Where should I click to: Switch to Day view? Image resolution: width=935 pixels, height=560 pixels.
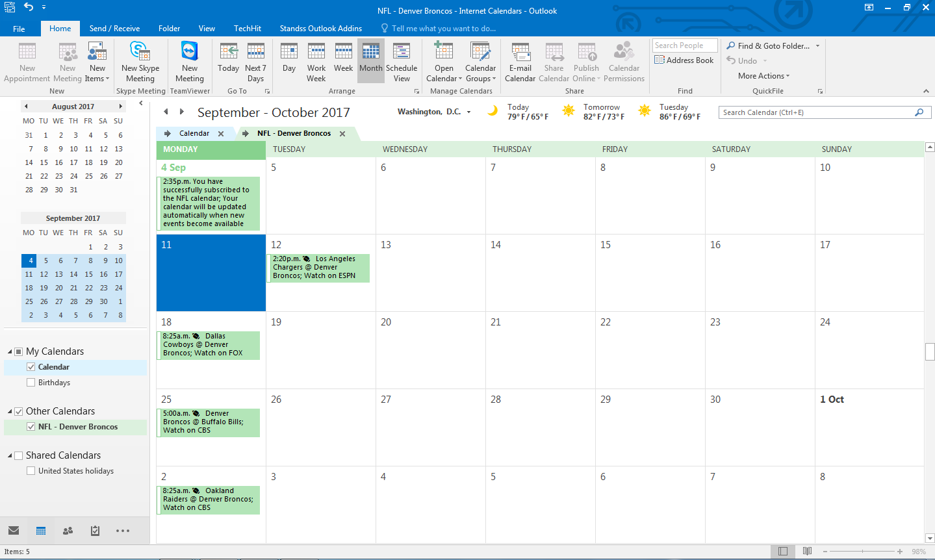coord(289,62)
